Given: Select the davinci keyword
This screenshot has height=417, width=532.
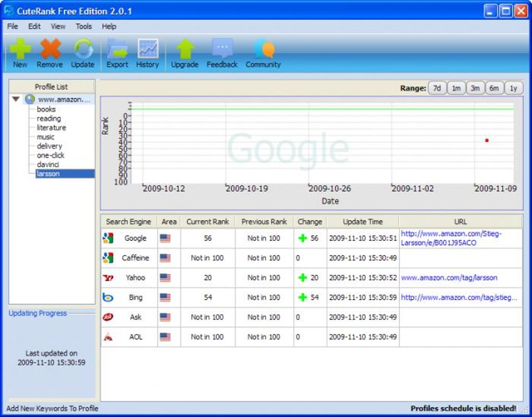Looking at the screenshot, I should (48, 164).
